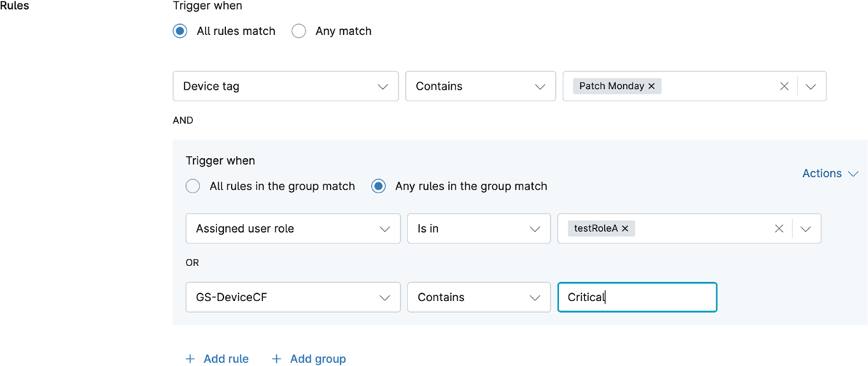Click the plus icon beside Add group

pyautogui.click(x=276, y=359)
